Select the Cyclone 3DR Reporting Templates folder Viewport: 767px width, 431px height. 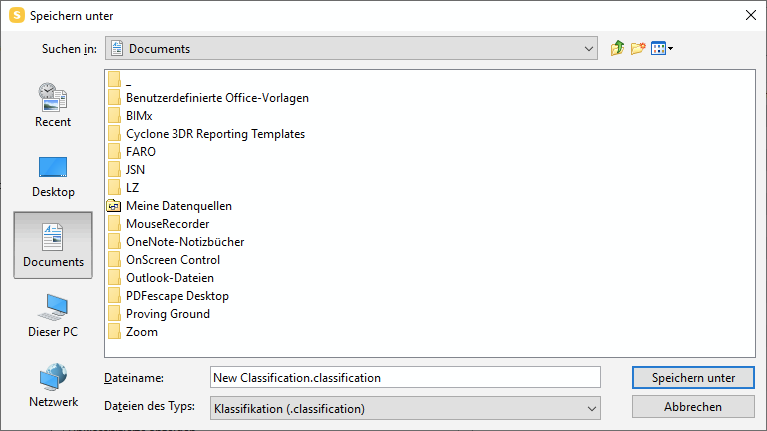tap(206, 134)
